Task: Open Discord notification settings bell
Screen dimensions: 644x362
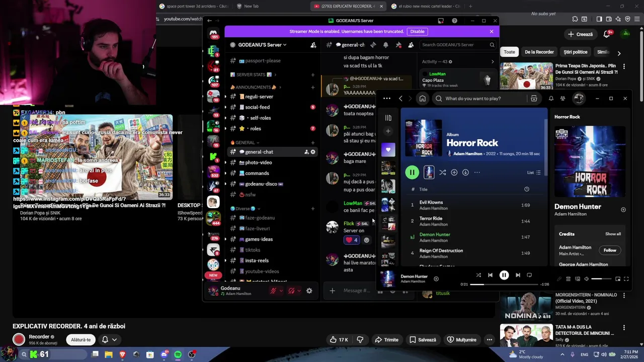Action: point(385,45)
